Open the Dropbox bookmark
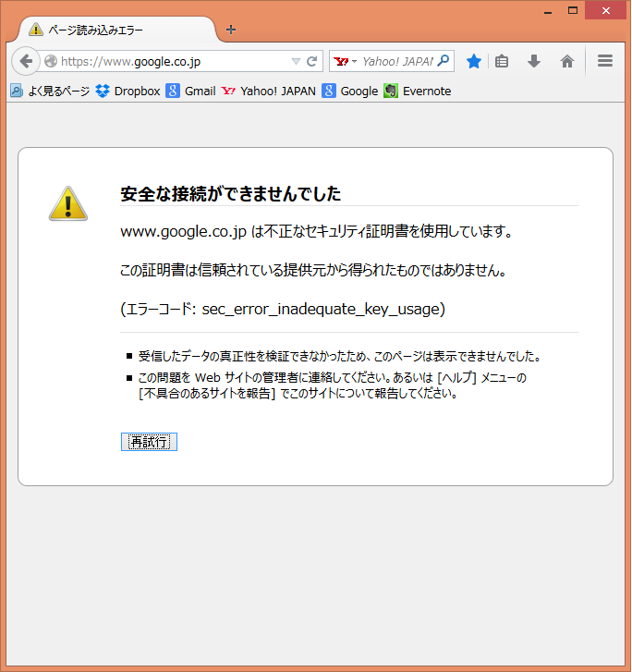Viewport: 632px width, 672px height. coord(128,91)
